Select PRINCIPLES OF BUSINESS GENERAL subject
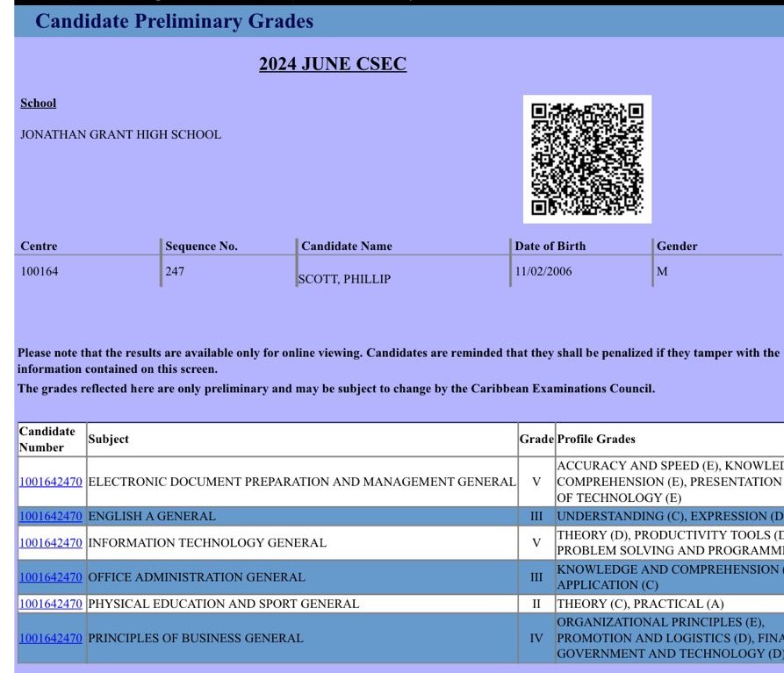 196,638
